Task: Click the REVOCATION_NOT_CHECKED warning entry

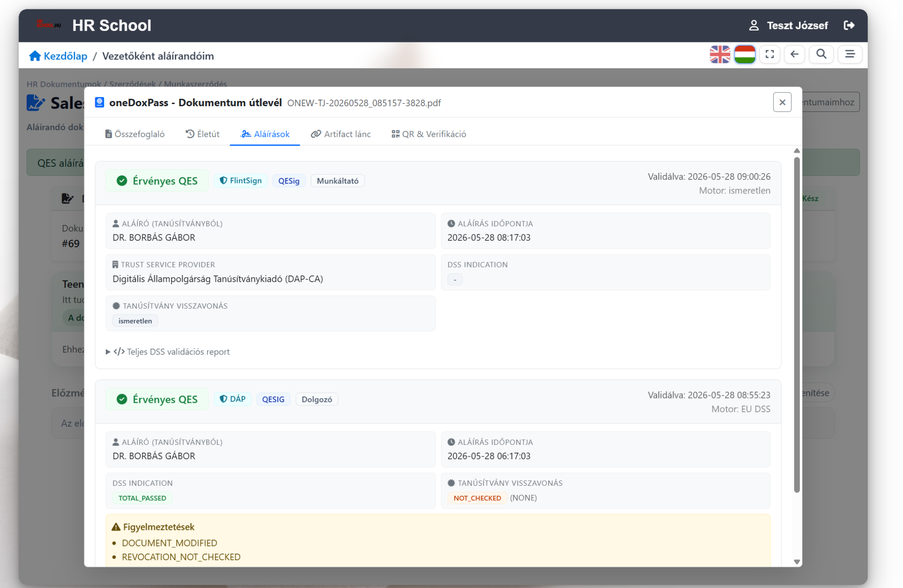Action: tap(181, 557)
